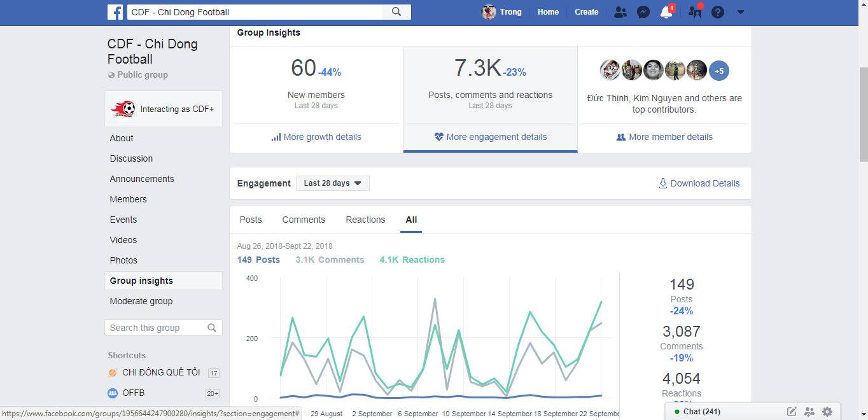Open the Interacting as CDF+ selector
This screenshot has width=868, height=420.
coord(164,109)
